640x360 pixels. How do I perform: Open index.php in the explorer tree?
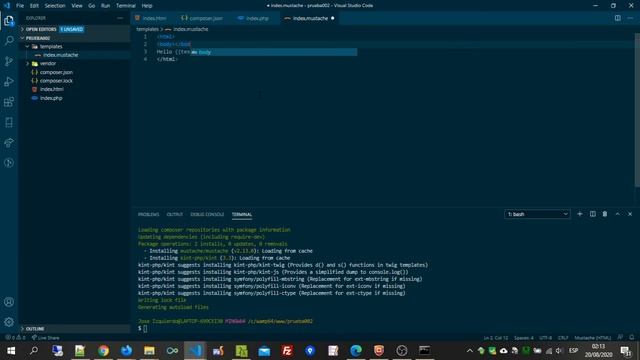point(51,98)
